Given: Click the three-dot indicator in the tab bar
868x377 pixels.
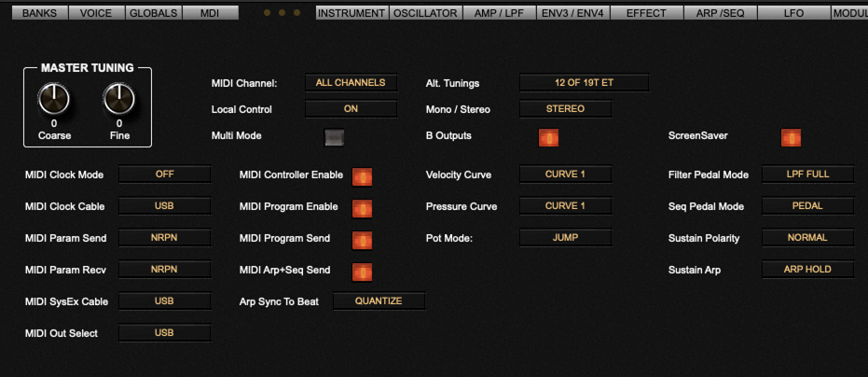Looking at the screenshot, I should coord(282,13).
